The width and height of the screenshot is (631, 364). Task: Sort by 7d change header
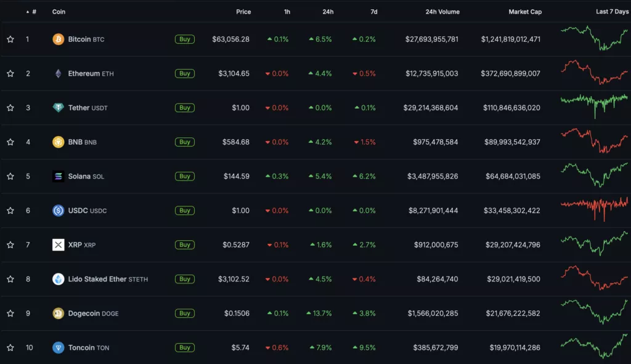click(374, 12)
